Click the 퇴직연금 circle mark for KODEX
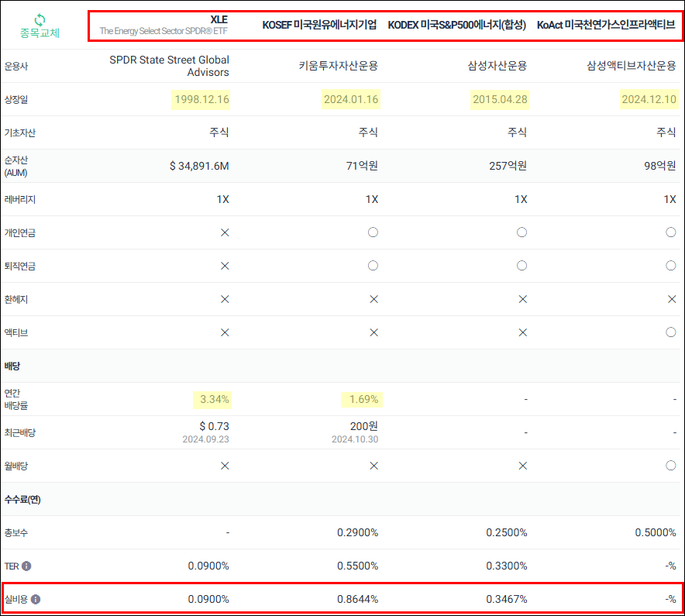This screenshot has height=616, width=685. coord(521,265)
